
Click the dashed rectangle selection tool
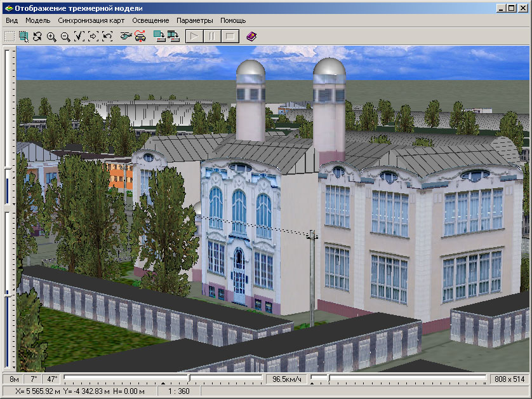click(10, 36)
